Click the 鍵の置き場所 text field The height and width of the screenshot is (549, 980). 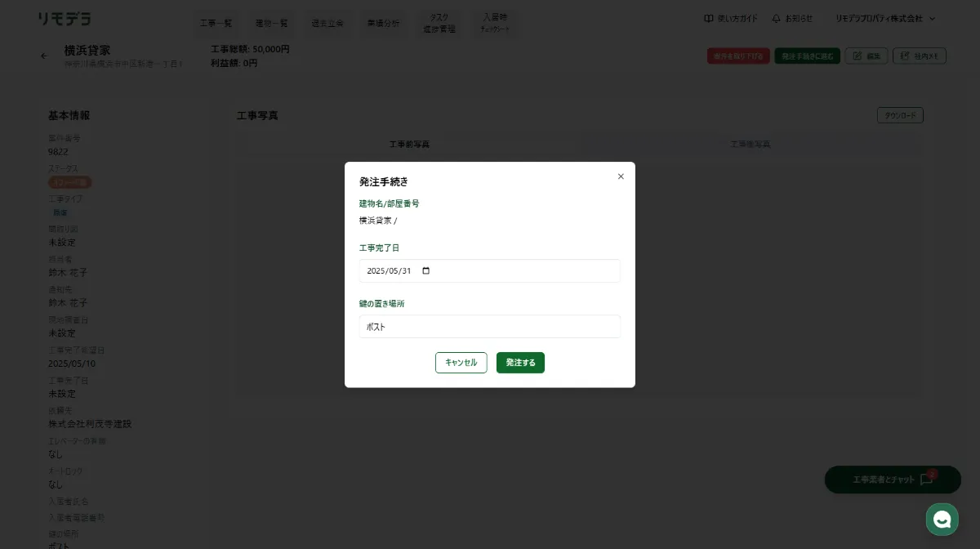click(490, 327)
